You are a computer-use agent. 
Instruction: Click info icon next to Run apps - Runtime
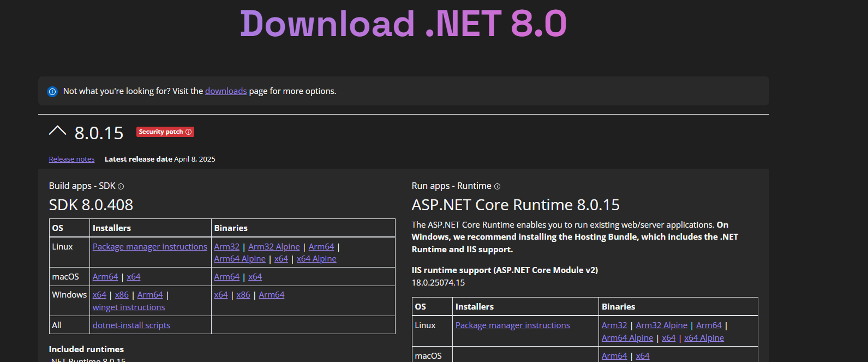497,187
